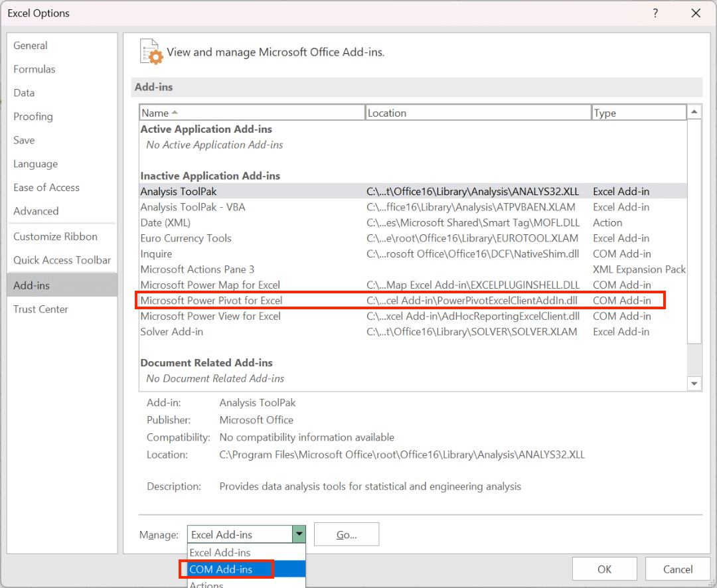
Task: Pick the Actions option in dropdown
Action: click(246, 583)
